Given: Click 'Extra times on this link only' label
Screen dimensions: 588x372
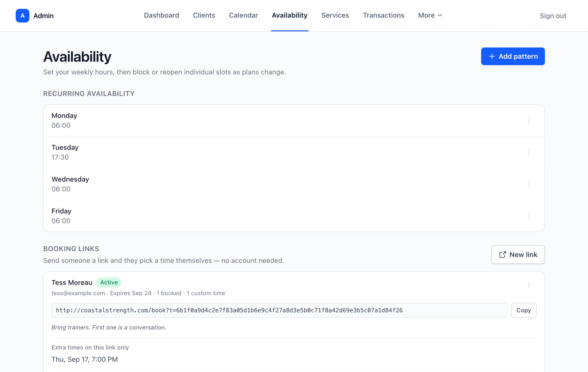Looking at the screenshot, I should pos(90,348).
